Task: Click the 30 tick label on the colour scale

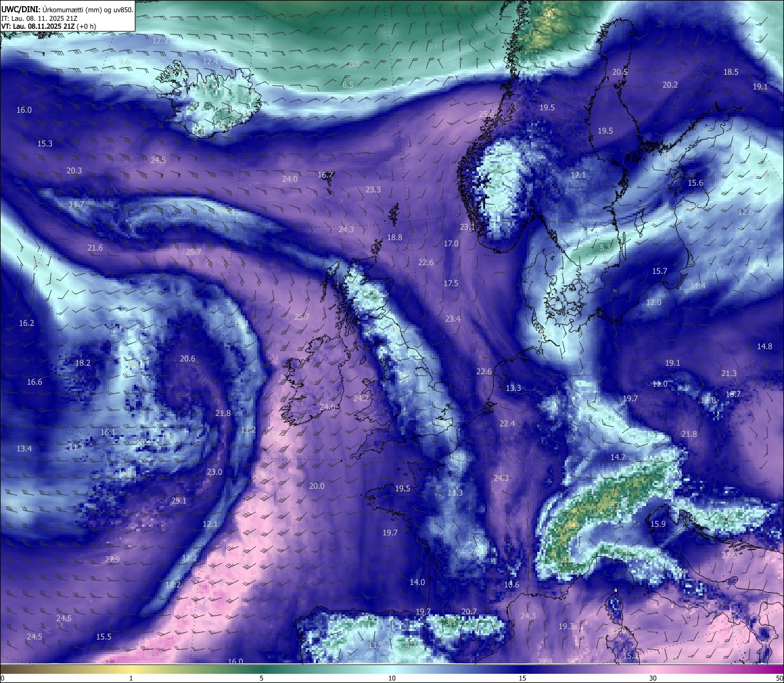Action: (653, 678)
